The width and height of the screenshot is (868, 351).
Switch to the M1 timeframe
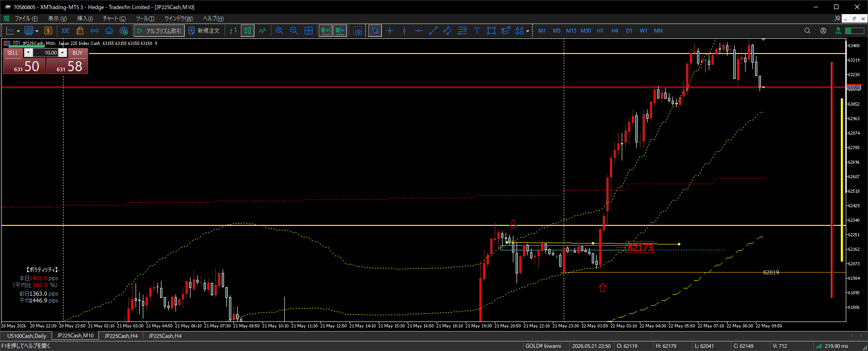[x=542, y=31]
